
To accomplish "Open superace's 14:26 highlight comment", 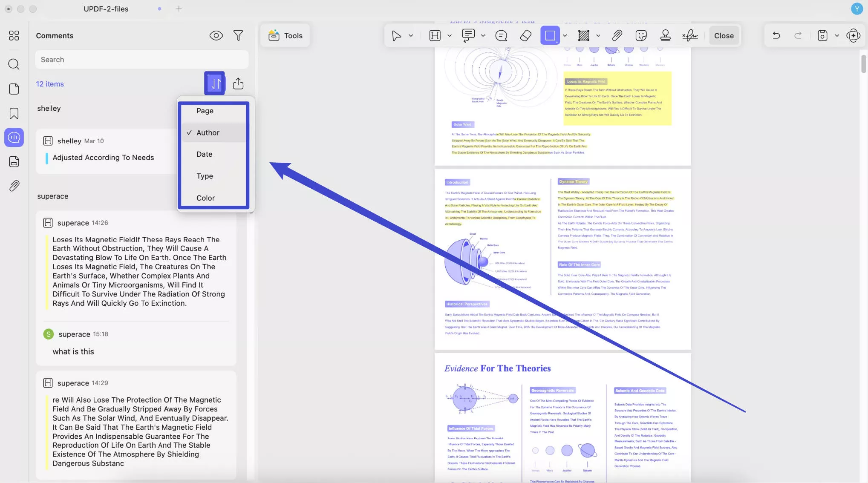I will click(x=136, y=263).
